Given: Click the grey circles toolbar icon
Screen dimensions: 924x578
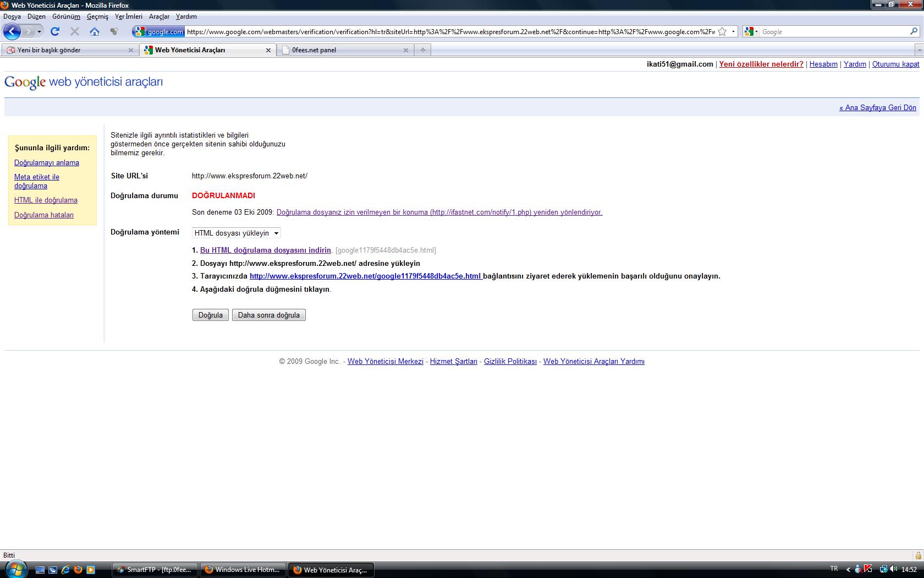Looking at the screenshot, I should (114, 31).
